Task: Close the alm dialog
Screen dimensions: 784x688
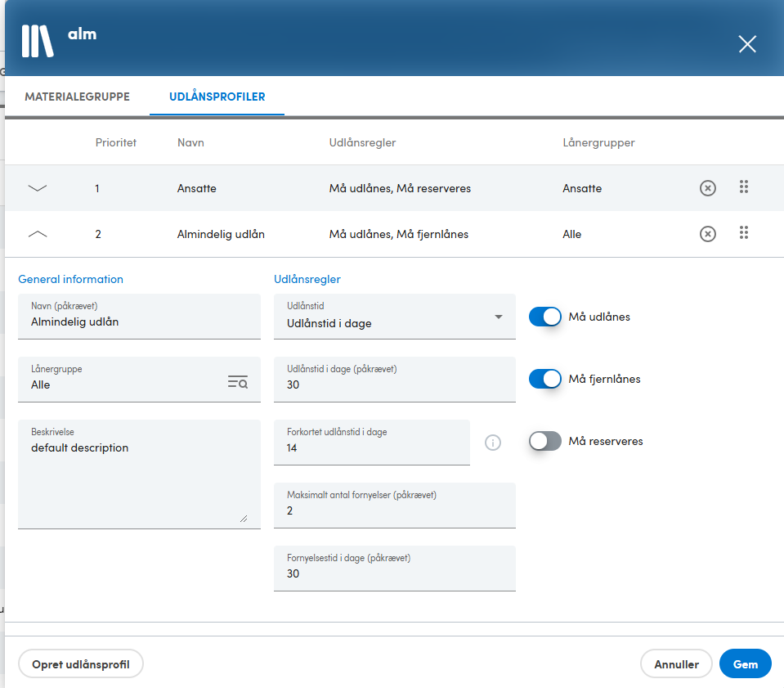Action: pyautogui.click(x=747, y=44)
